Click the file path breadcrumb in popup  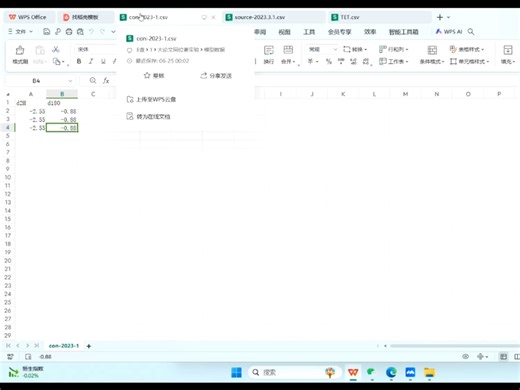point(180,50)
